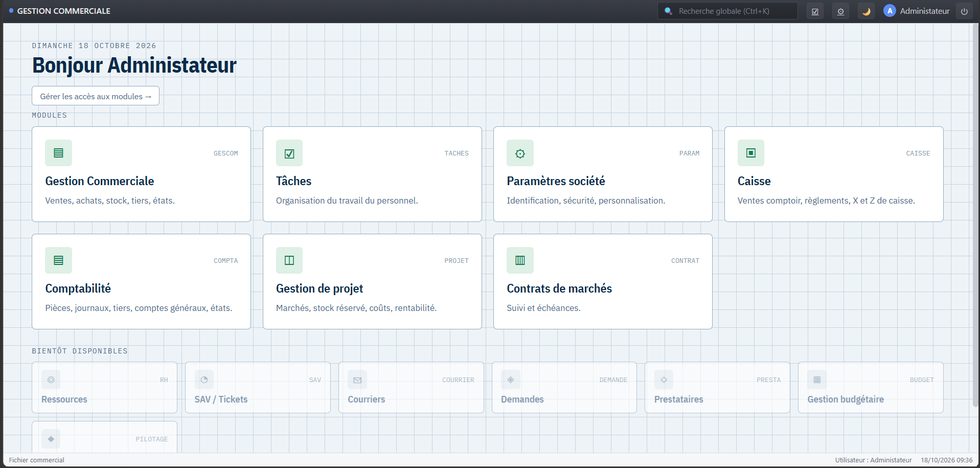Screen dimensions: 980x468
Task: Click the Demandes module icon
Action: 511,380
